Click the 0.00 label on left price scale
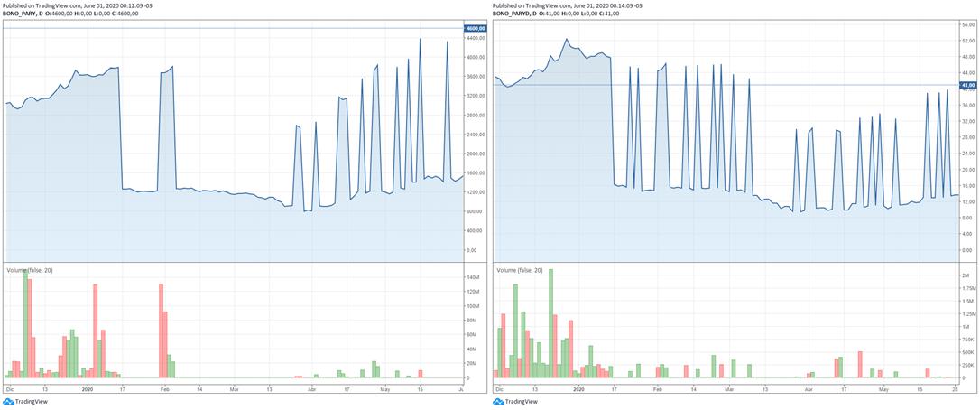Image resolution: width=980 pixels, height=410 pixels. tap(471, 250)
